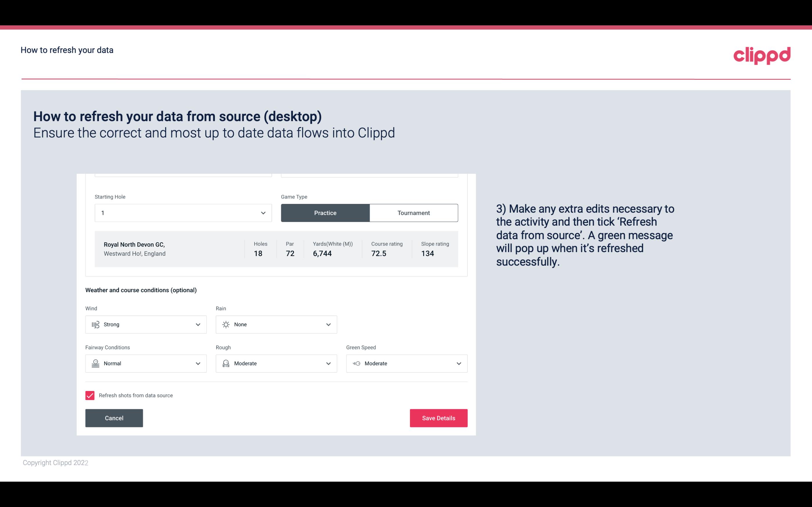Select the Practice game type toggle
Viewport: 812px width, 507px height.
[325, 213]
